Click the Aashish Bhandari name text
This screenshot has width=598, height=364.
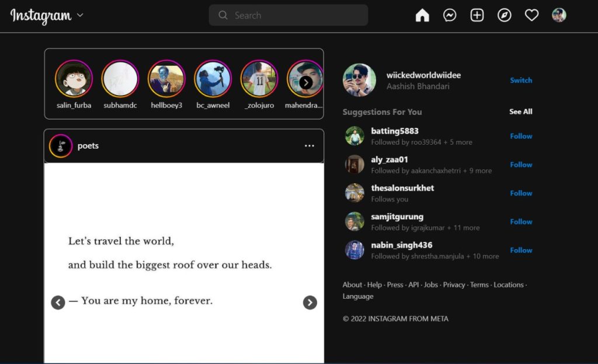[x=418, y=86]
